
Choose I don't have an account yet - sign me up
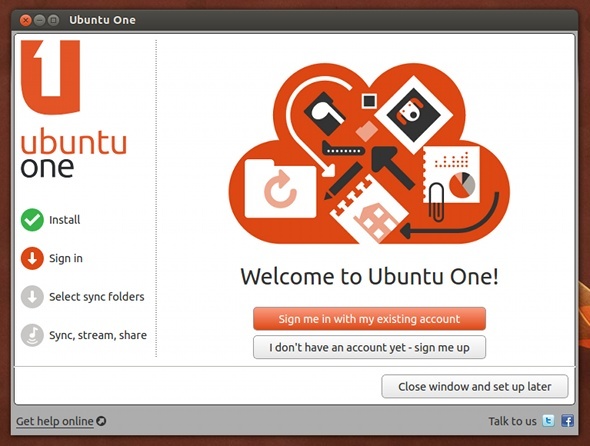[x=369, y=347]
